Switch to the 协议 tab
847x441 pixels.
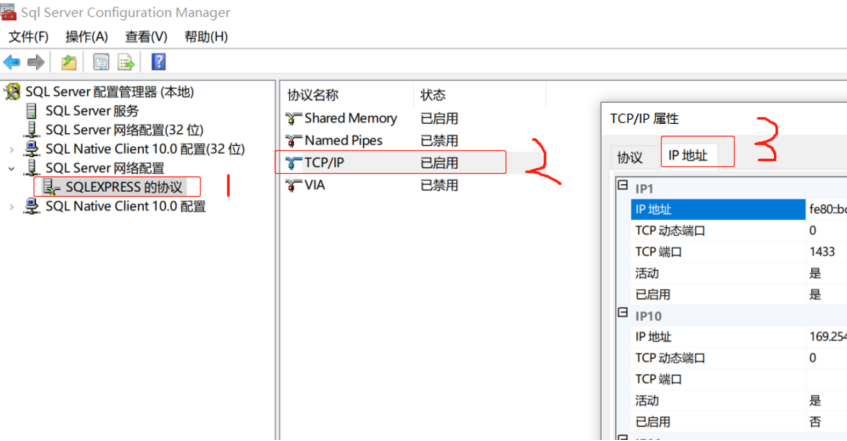tap(630, 157)
